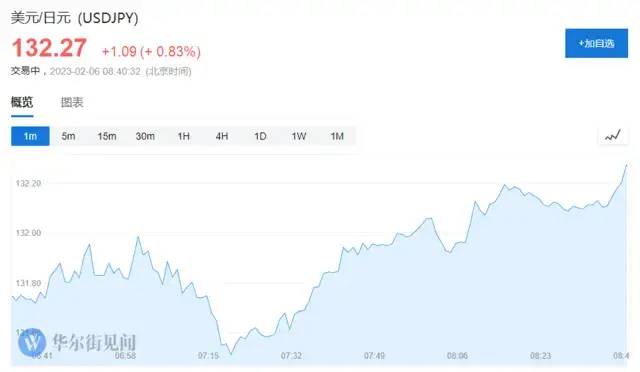Pick the 1M timeframe
This screenshot has height=372, width=640.
tap(337, 136)
